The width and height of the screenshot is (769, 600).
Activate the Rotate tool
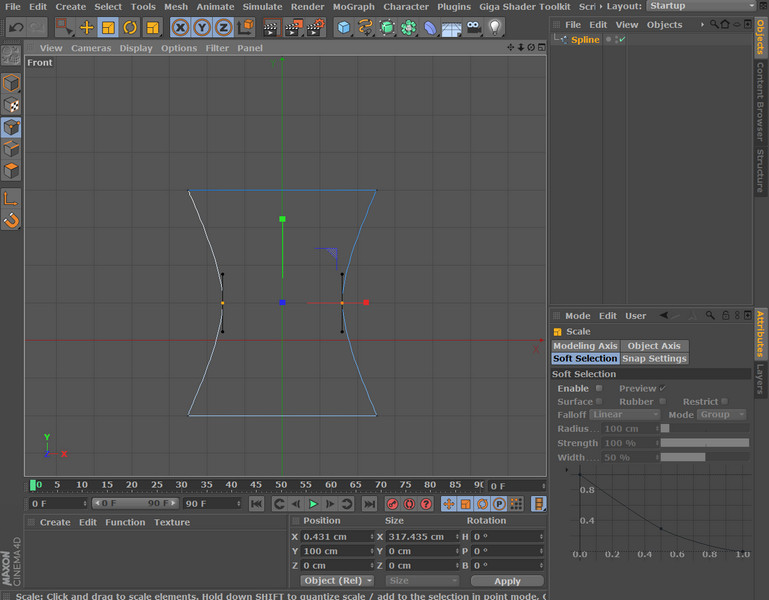point(130,27)
